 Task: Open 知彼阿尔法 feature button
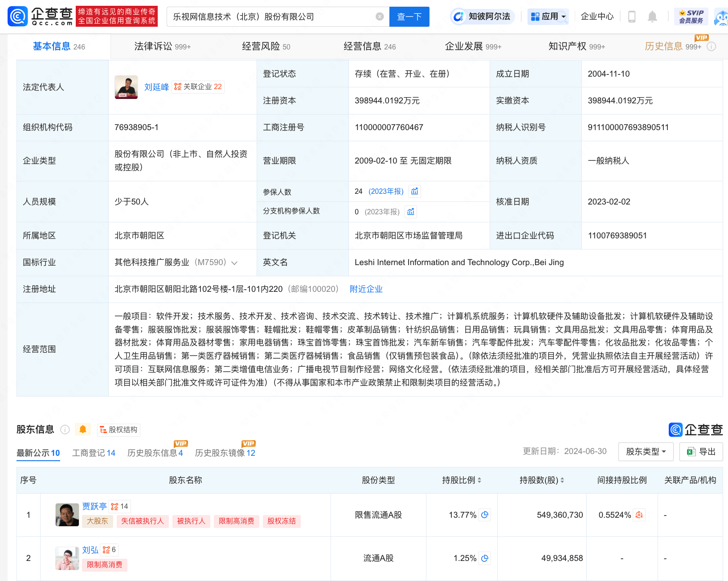coord(483,16)
